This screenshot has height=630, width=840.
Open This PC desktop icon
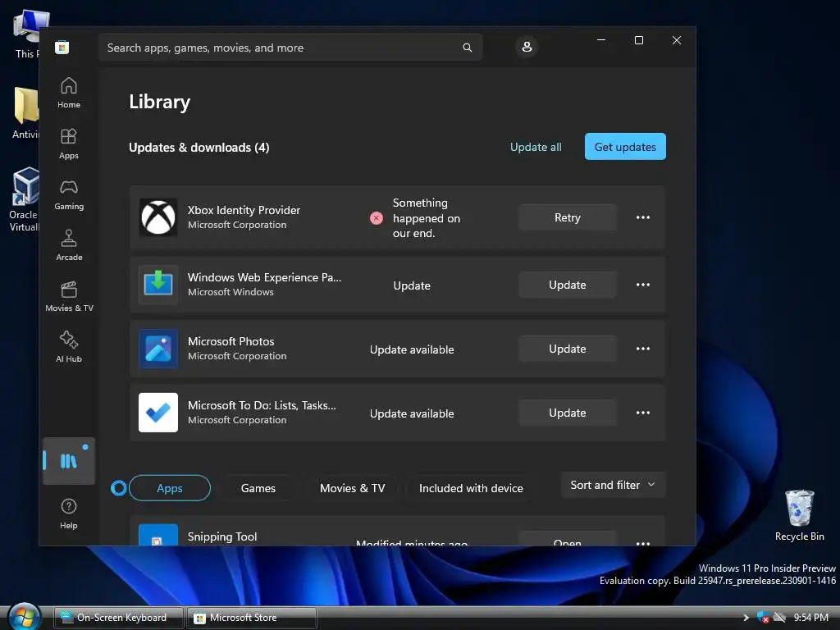pyautogui.click(x=27, y=34)
